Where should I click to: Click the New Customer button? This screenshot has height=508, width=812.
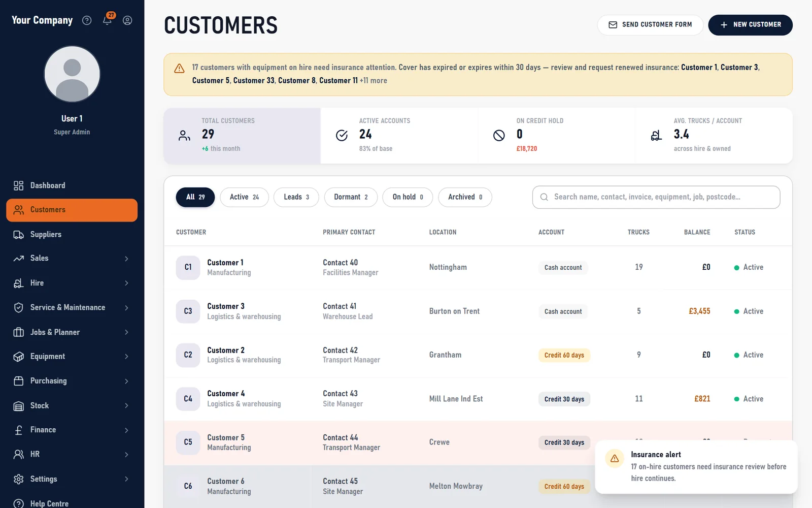click(x=750, y=25)
